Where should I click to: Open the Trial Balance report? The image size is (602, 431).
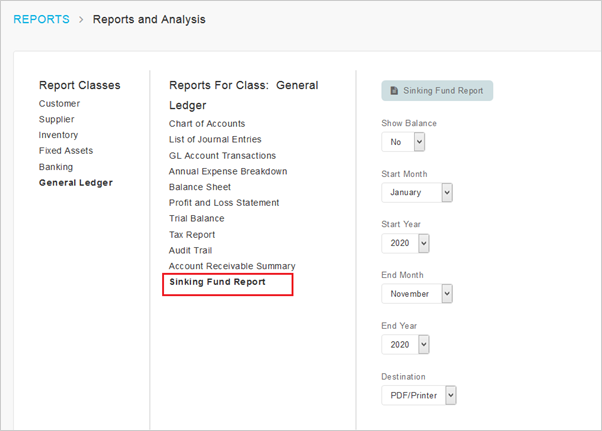point(197,218)
